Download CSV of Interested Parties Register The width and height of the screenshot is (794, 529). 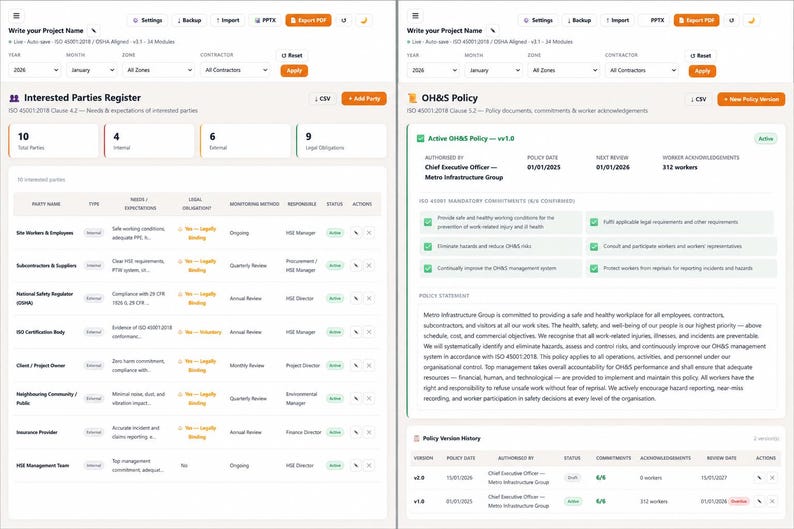click(323, 99)
